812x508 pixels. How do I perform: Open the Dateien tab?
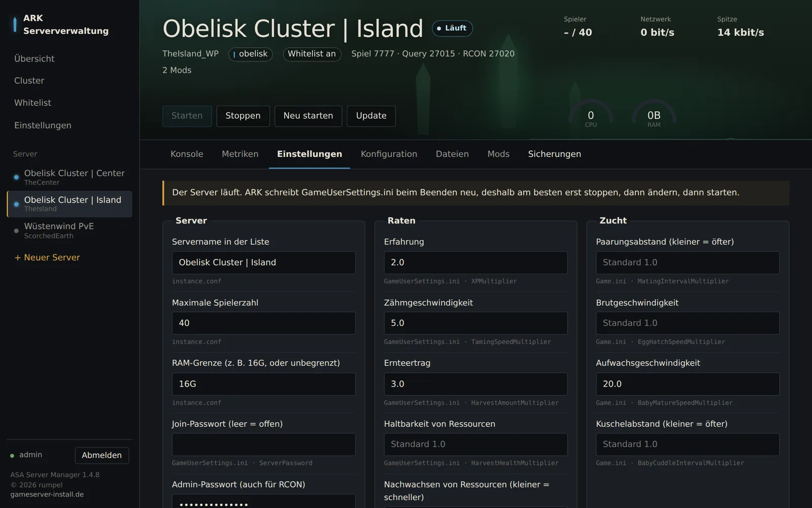click(452, 154)
